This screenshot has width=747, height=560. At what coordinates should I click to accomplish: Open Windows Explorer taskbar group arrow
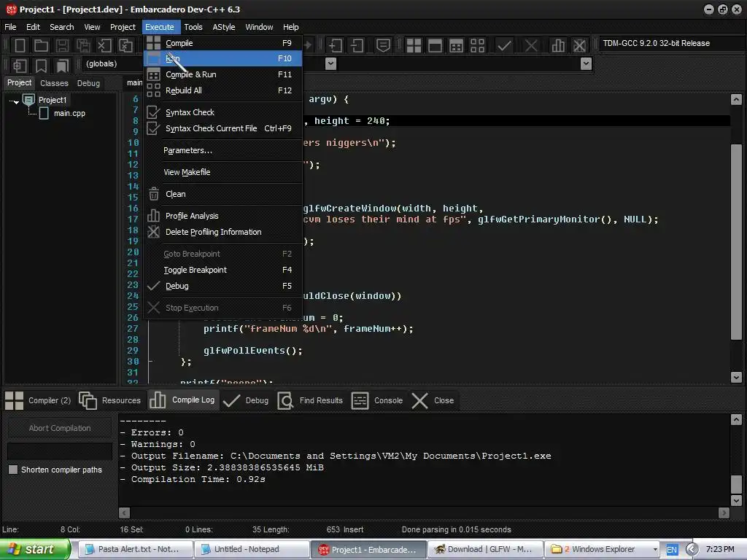tap(655, 550)
